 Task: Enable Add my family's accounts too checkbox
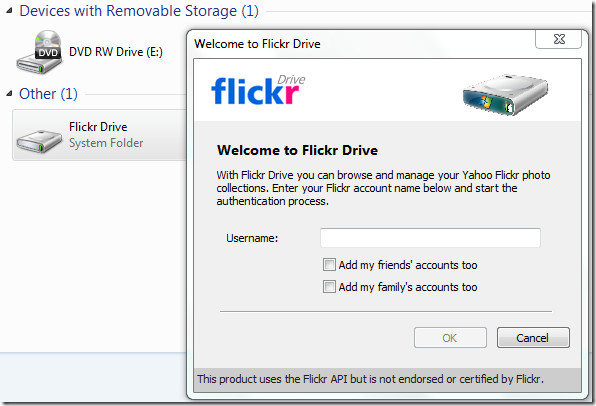(329, 287)
